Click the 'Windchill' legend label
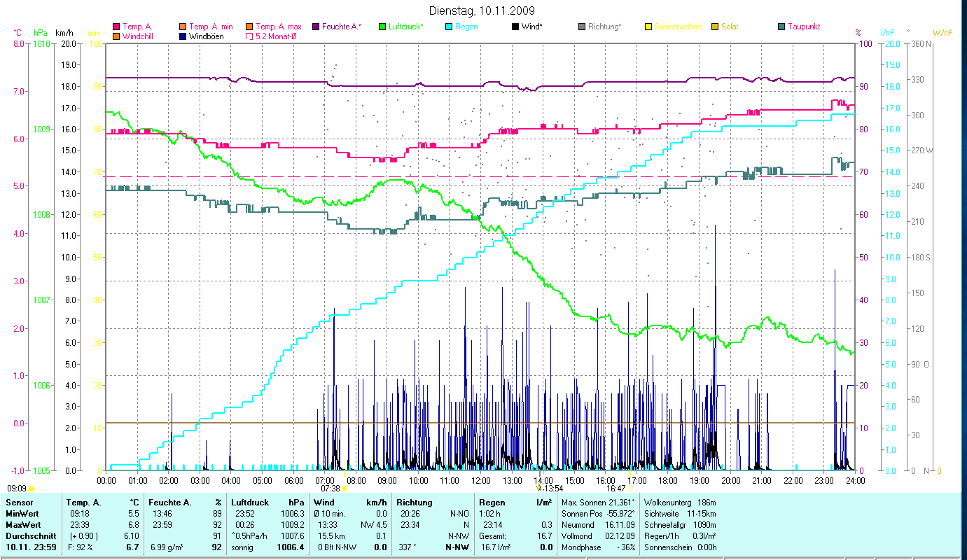This screenshot has height=560, width=967. pos(139,36)
